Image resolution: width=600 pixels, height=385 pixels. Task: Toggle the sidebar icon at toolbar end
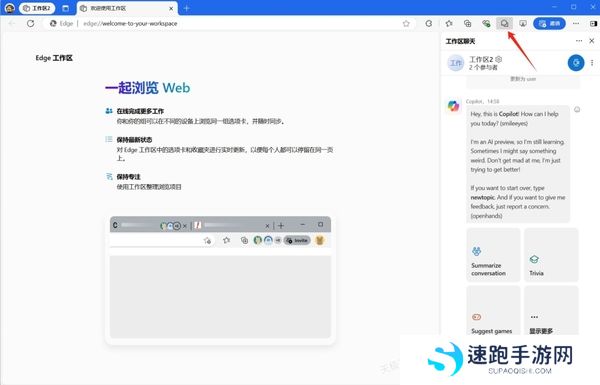click(593, 23)
